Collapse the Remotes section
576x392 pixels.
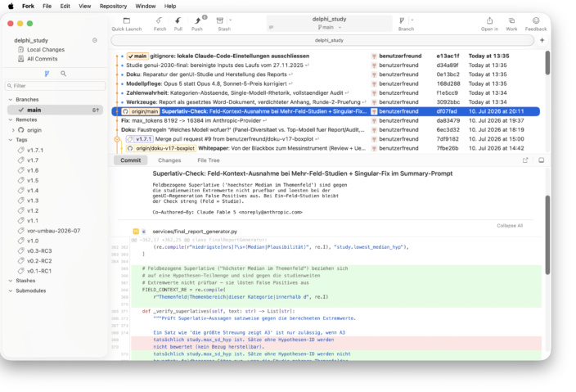(x=11, y=119)
